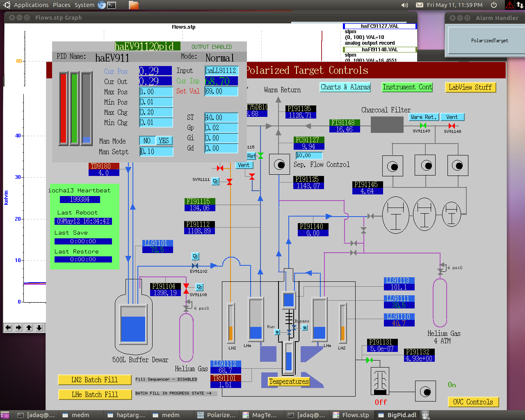Click the Man Setpt input field
This screenshot has width=525, height=420.
pyautogui.click(x=156, y=152)
